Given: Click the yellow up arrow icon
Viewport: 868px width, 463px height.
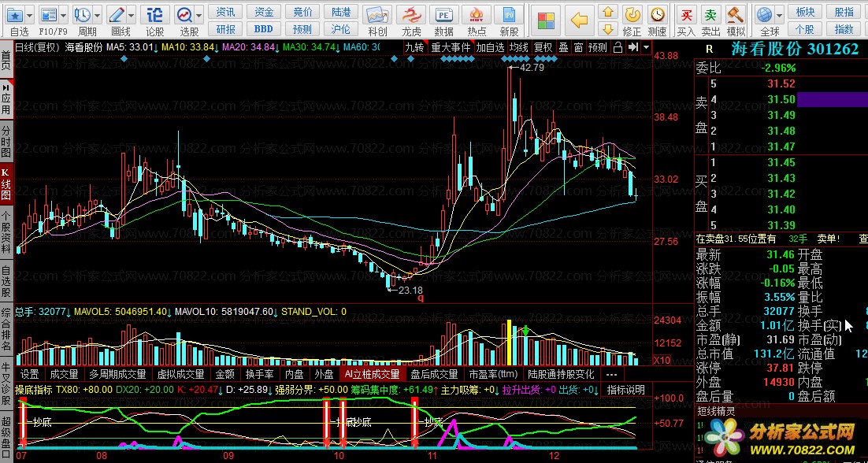Looking at the screenshot, I should pos(608,12).
